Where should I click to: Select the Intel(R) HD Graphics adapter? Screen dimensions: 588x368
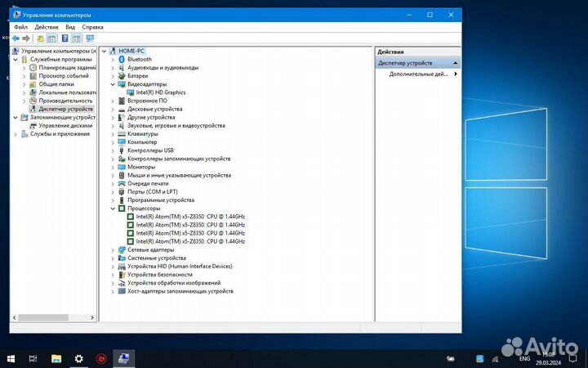pos(160,92)
